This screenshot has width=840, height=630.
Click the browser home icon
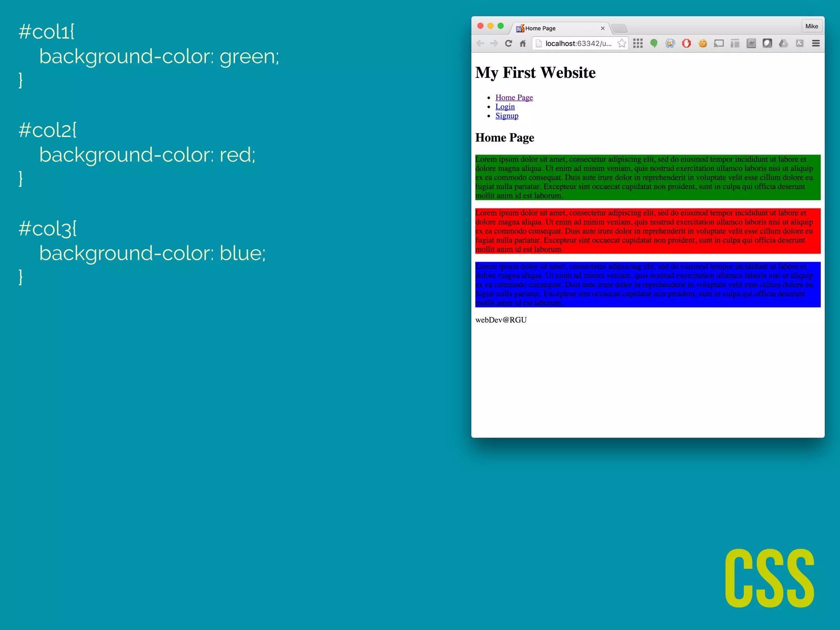[x=523, y=43]
